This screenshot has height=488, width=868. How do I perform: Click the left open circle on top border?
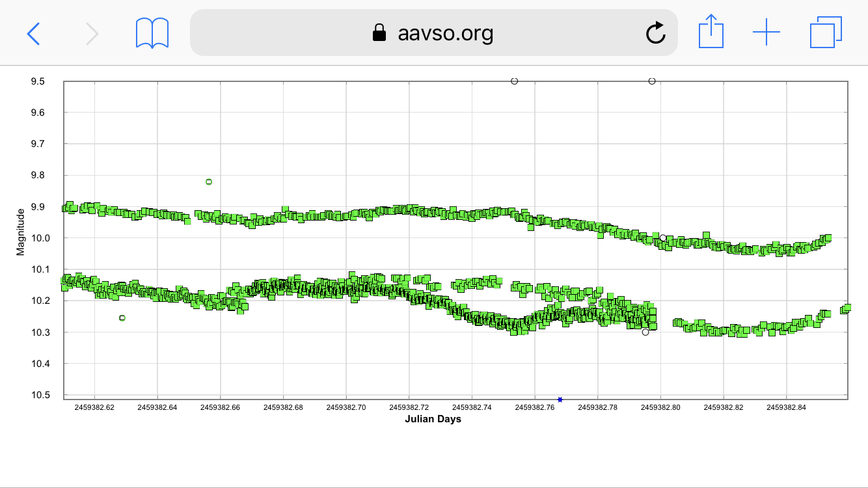coord(515,81)
